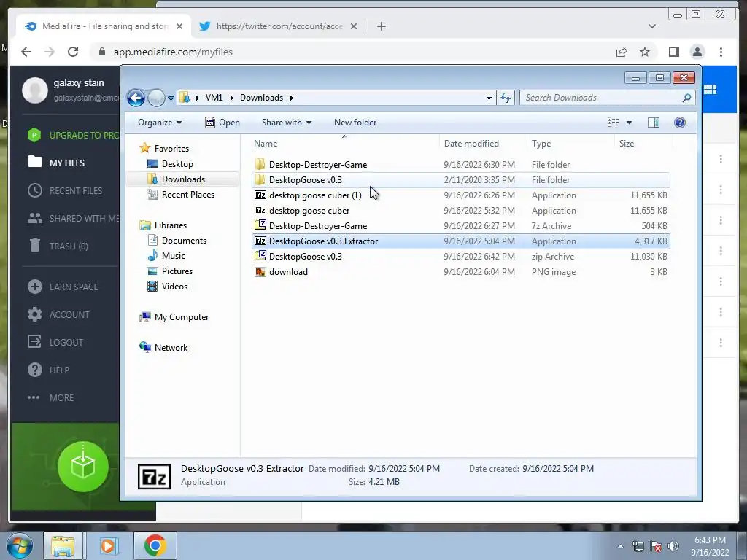Open MY FILES in MediaFire sidebar

(56, 163)
